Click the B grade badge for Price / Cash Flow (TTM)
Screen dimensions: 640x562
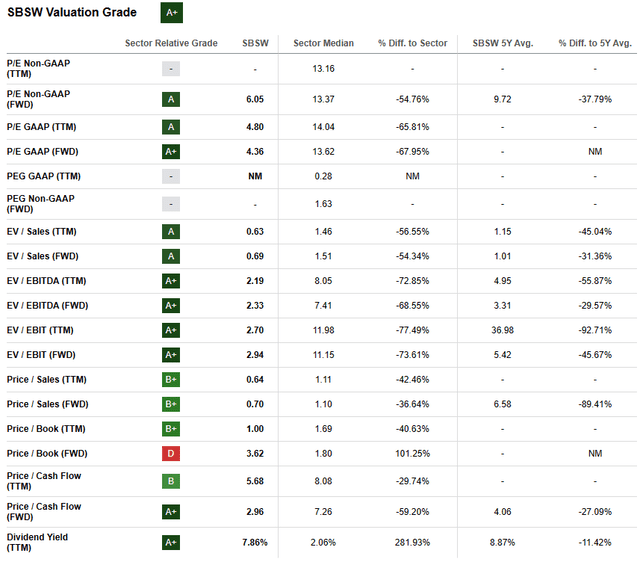(x=171, y=481)
